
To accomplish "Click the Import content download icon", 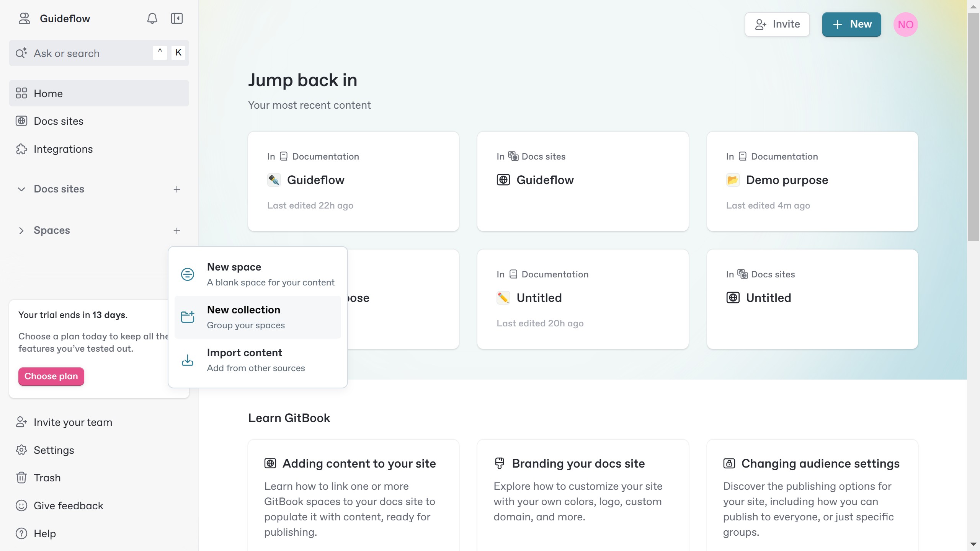I will pyautogui.click(x=188, y=360).
